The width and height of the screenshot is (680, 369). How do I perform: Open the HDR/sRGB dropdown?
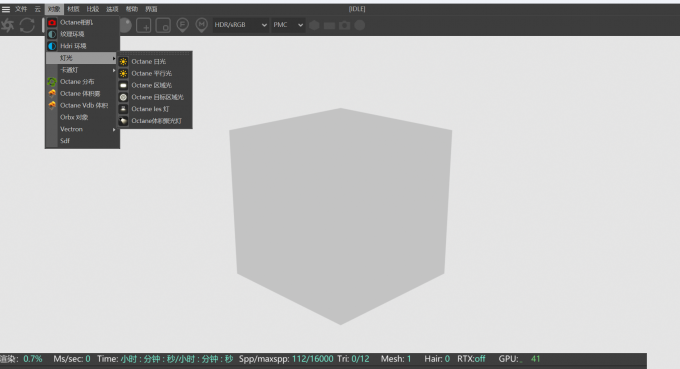tap(240, 25)
